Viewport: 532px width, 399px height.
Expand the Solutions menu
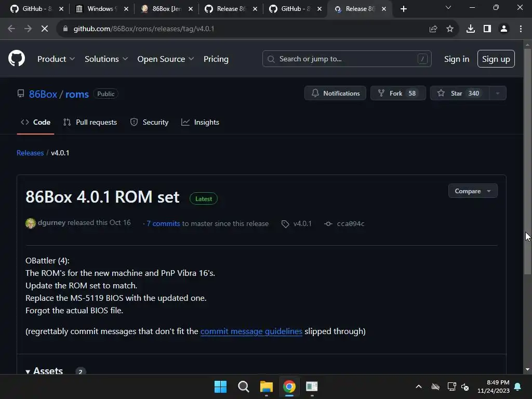[x=106, y=59]
